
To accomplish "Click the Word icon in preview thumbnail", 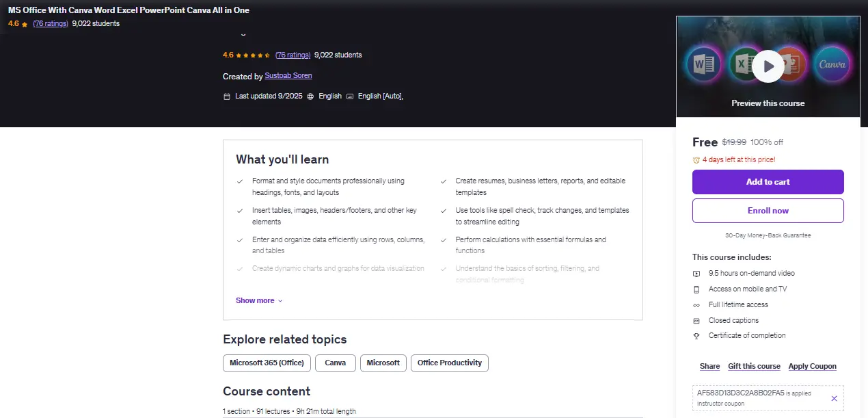I will [703, 66].
